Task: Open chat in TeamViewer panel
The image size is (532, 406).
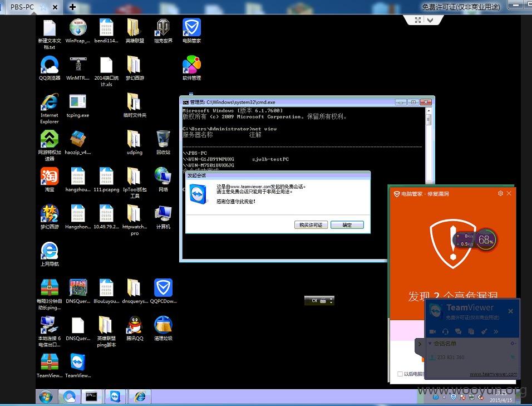Action: pyautogui.click(x=458, y=331)
